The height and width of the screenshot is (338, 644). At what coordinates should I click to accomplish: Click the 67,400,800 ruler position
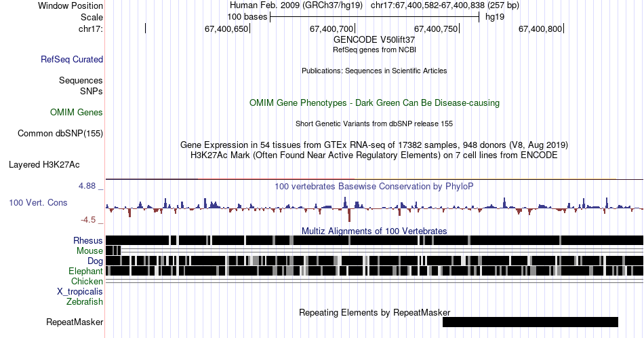pos(540,29)
